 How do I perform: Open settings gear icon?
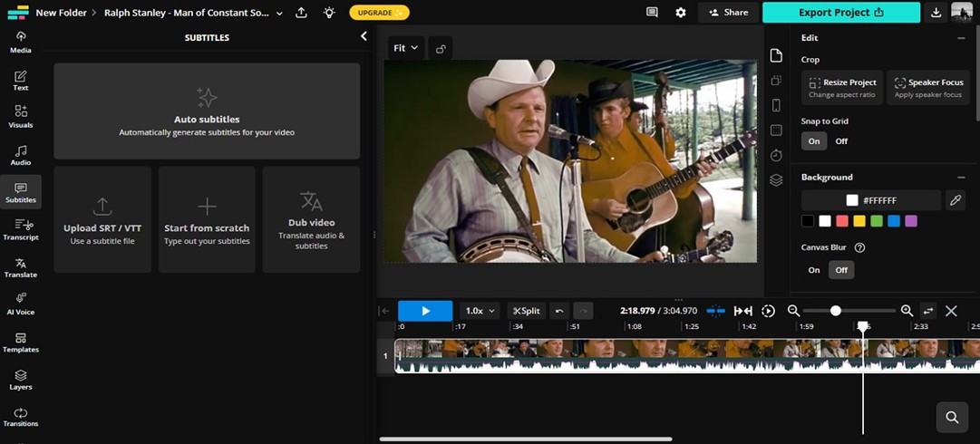pyautogui.click(x=681, y=13)
